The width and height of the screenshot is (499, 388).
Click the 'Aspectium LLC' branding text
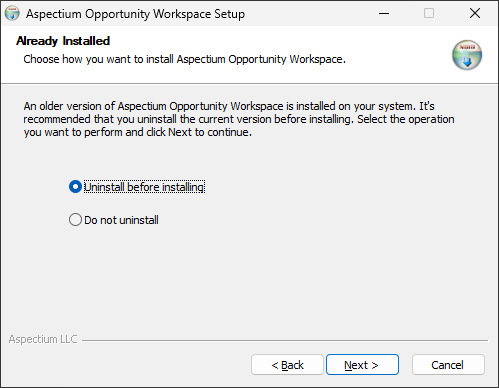click(43, 339)
